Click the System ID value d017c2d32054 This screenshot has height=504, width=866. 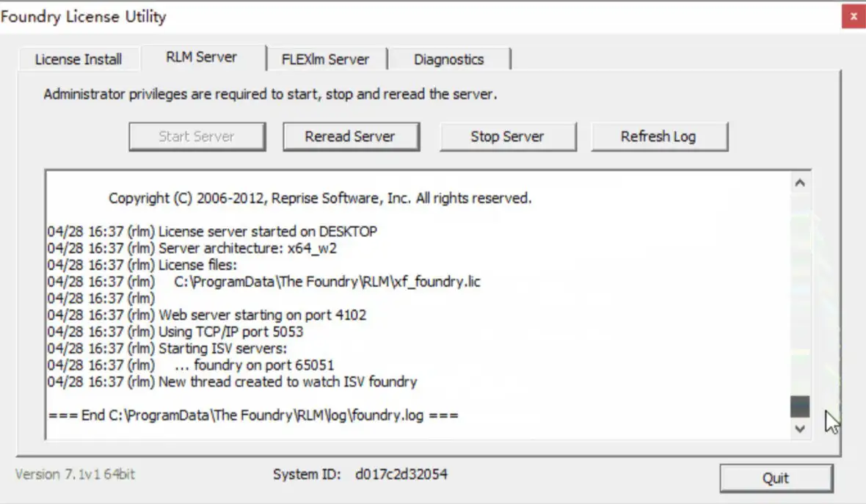401,474
